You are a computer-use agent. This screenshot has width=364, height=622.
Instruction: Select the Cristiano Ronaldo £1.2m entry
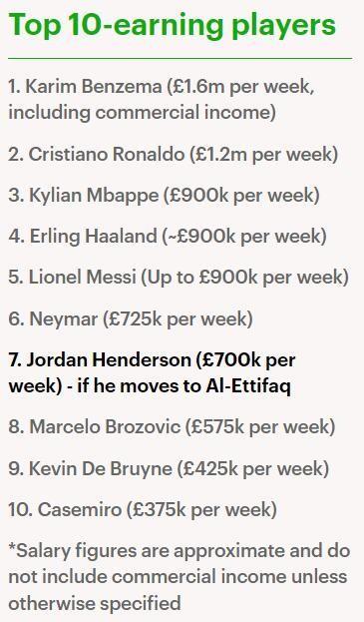tap(174, 154)
